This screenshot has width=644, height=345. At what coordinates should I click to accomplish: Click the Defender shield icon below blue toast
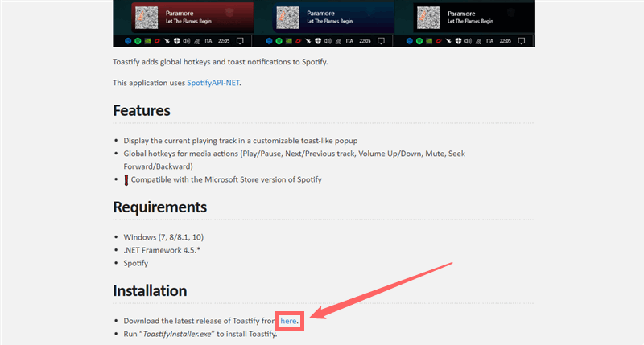coord(318,41)
